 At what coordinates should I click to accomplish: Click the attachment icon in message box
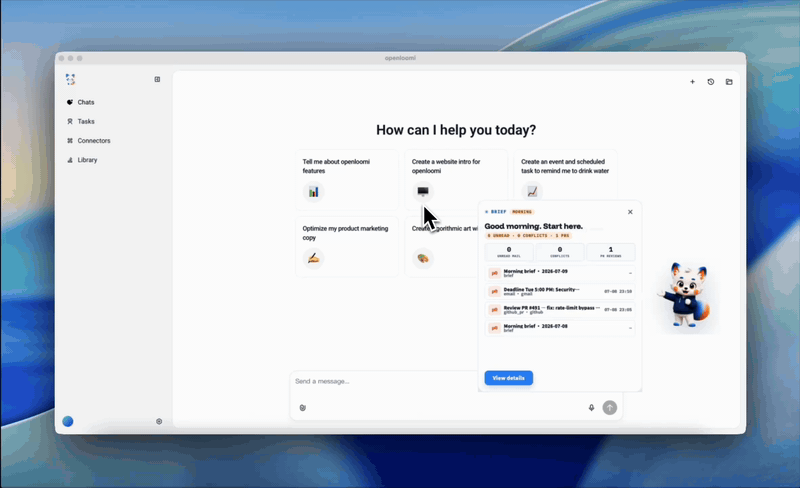point(303,407)
